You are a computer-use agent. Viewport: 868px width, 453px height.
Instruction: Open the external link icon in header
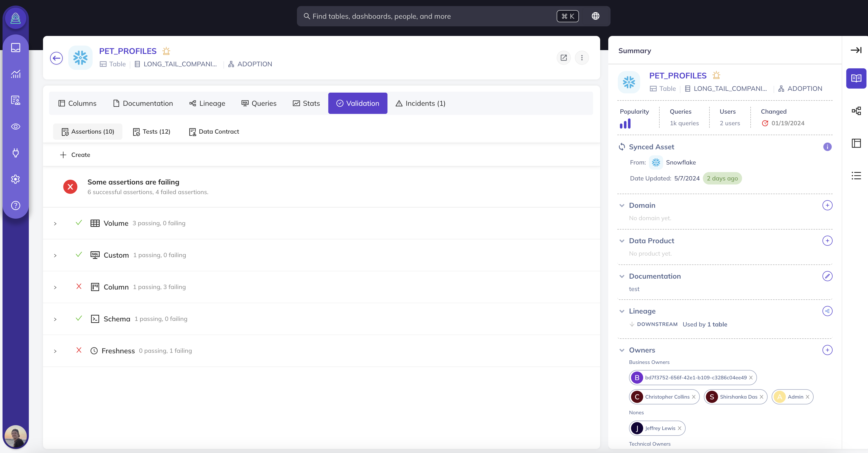[563, 58]
